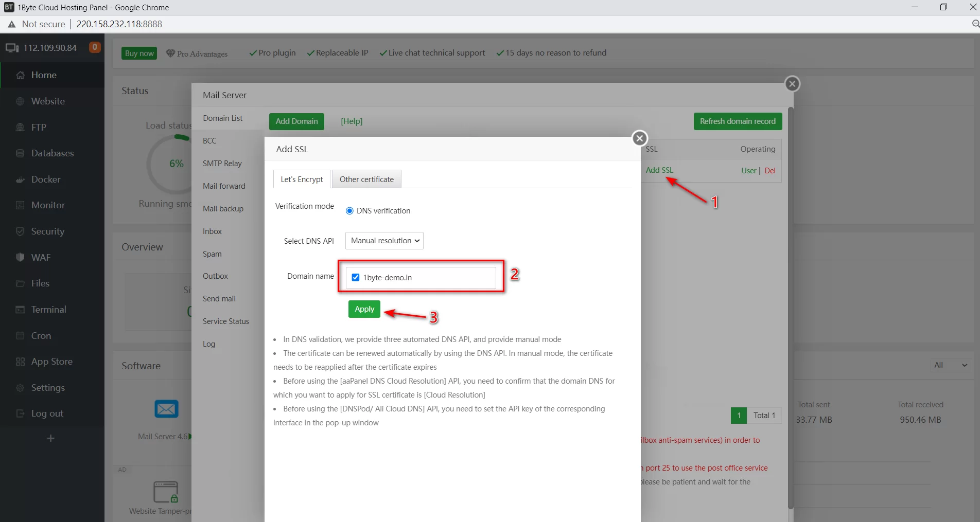Click the Log out icon

20,413
